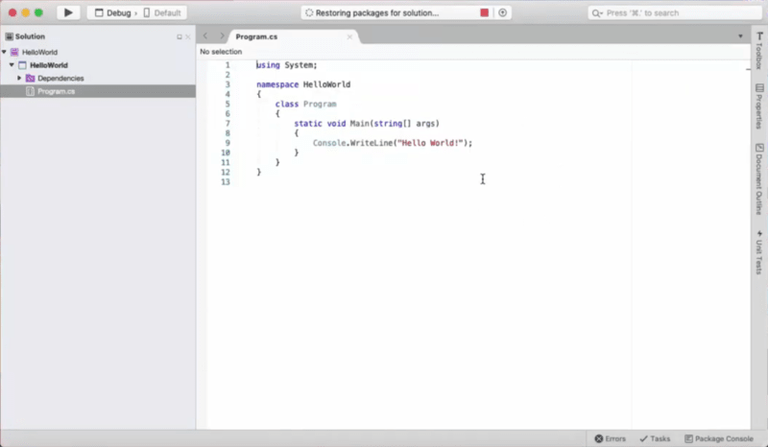This screenshot has height=447, width=768.
Task: Open the Tasks pad
Action: tap(655, 439)
